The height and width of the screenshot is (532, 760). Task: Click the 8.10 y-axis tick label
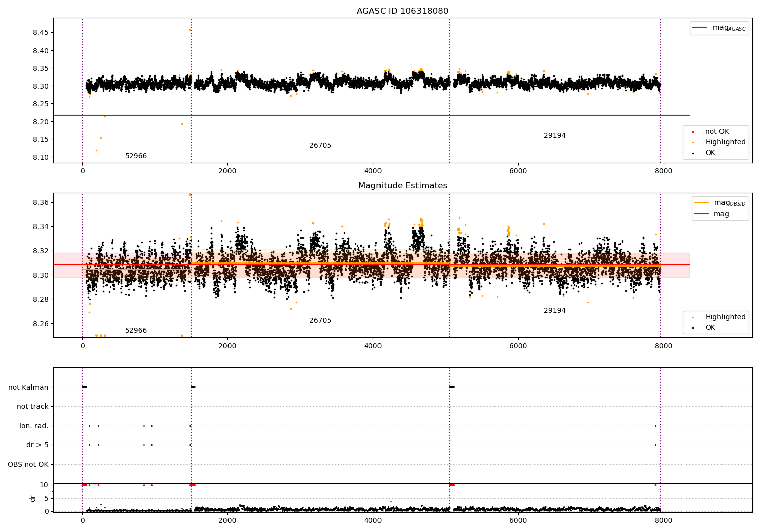point(40,157)
